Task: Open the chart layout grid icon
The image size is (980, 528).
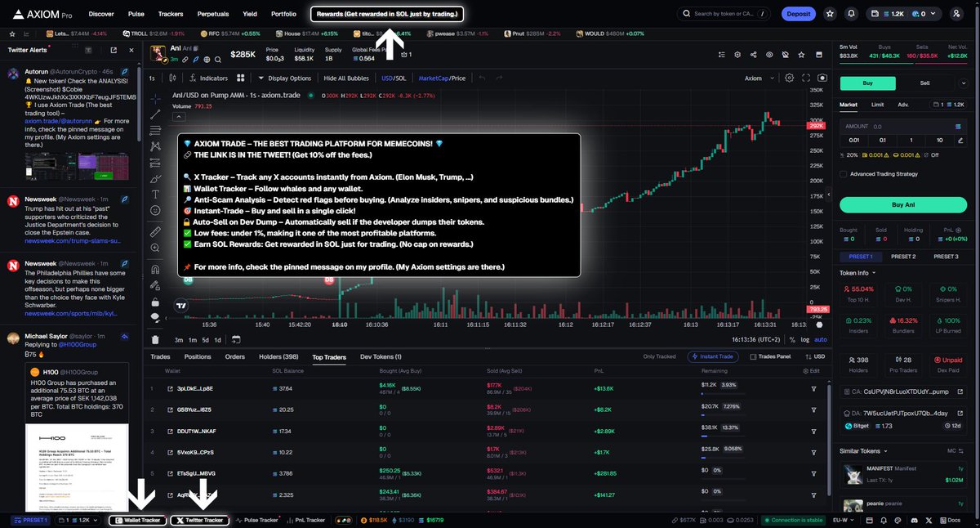Action: (x=241, y=78)
